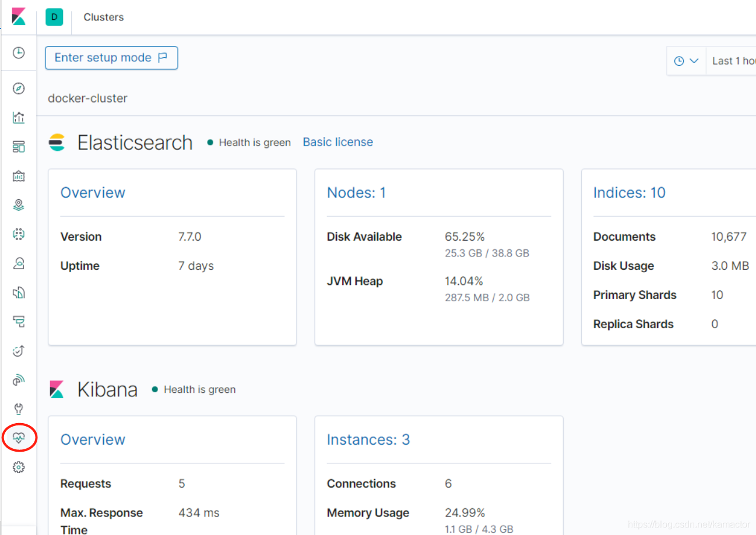Open the Uptime monitoring icon in sidebar
Image resolution: width=756 pixels, height=535 pixels.
coord(18,350)
